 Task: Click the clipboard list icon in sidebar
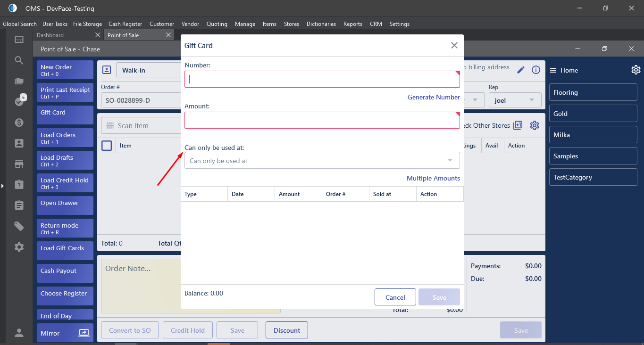point(19,205)
